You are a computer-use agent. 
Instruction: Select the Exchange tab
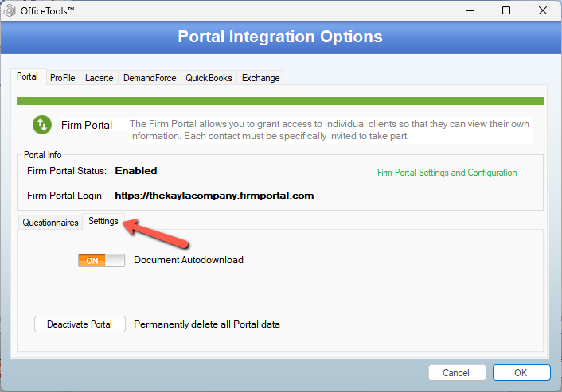click(x=260, y=78)
